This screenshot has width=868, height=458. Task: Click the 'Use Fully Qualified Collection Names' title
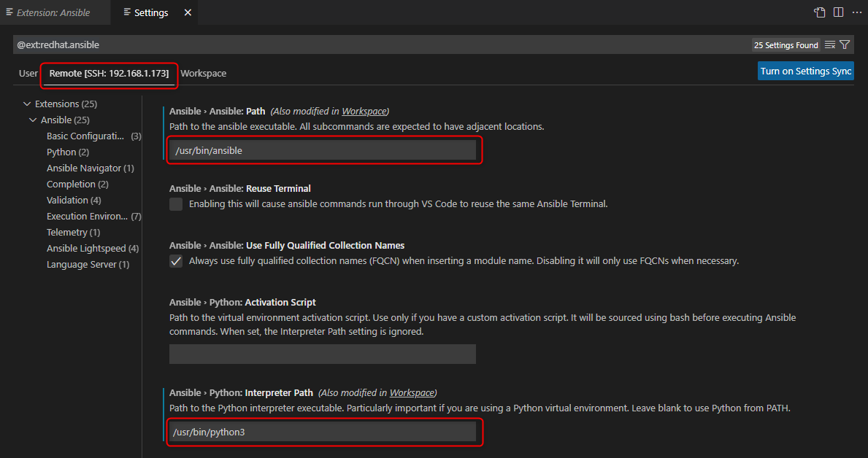287,246
